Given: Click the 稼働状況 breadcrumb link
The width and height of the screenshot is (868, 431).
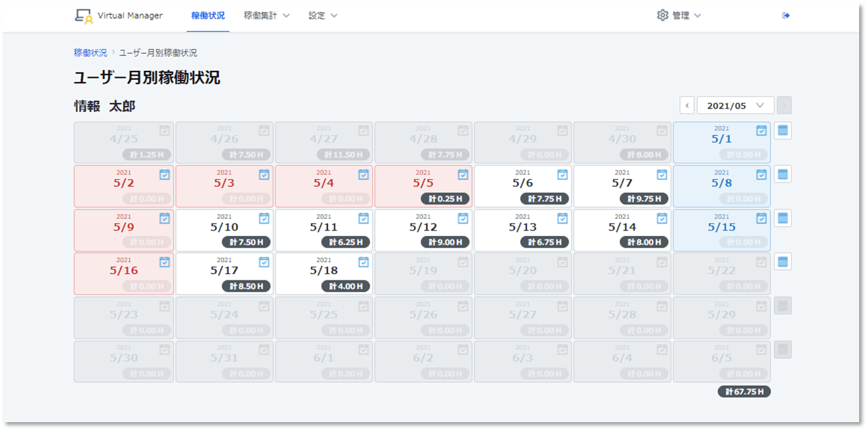Looking at the screenshot, I should 90,53.
